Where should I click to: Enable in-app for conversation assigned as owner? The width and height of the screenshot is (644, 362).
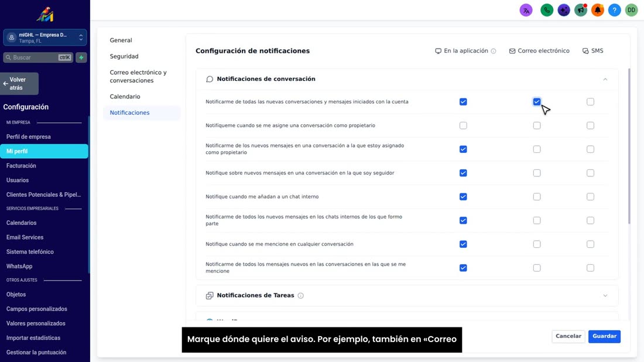coord(463,125)
